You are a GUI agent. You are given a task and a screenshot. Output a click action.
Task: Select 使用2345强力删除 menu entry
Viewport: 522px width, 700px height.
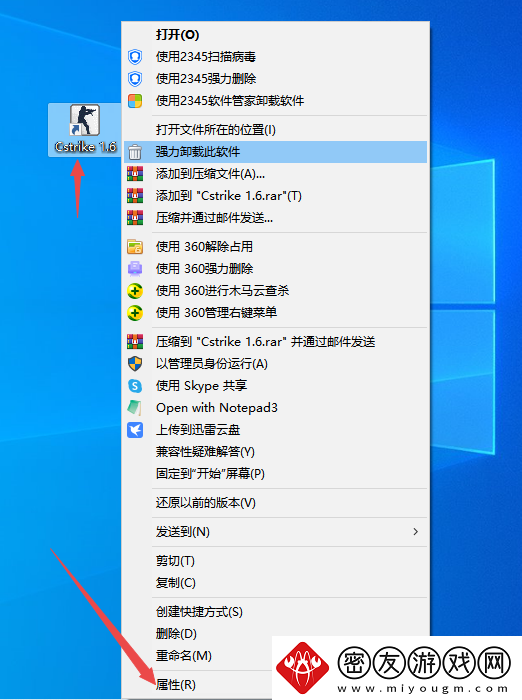pyautogui.click(x=276, y=79)
